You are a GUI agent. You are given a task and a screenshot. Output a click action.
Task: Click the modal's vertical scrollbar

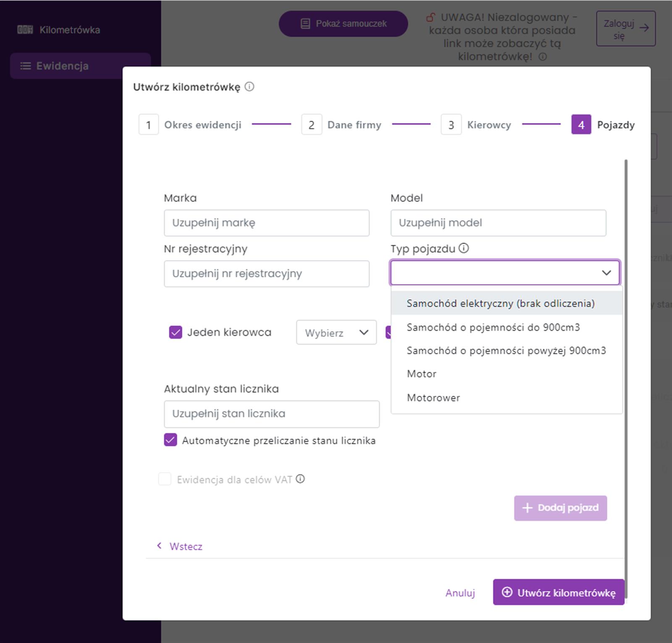coord(626,336)
